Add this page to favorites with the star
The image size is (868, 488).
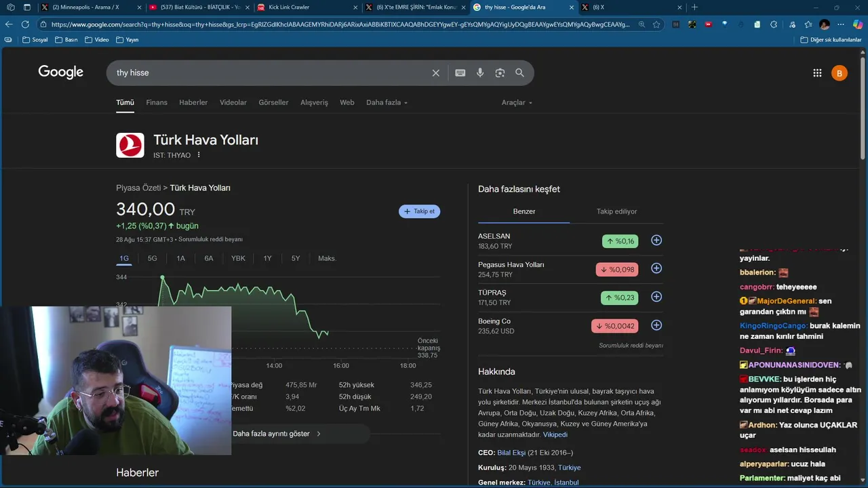coord(656,24)
